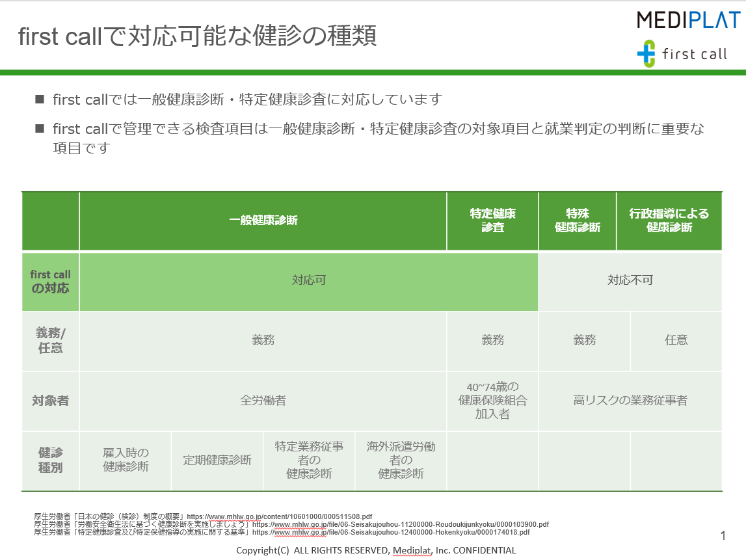Click the page number 1
Image resolution: width=746 pixels, height=560 pixels.
click(x=722, y=534)
